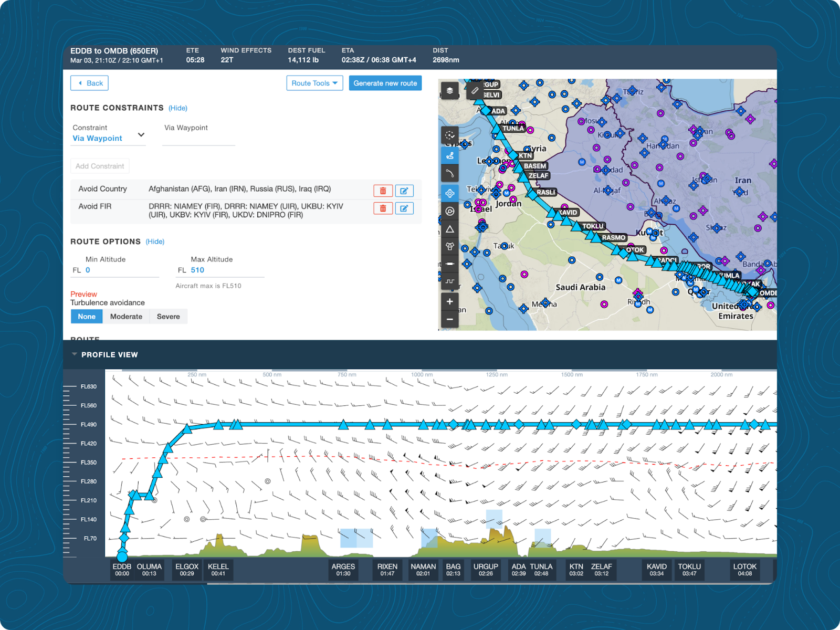Screen dimensions: 840x630
Task: Activate the dashed-circle selection tool
Action: (x=450, y=135)
